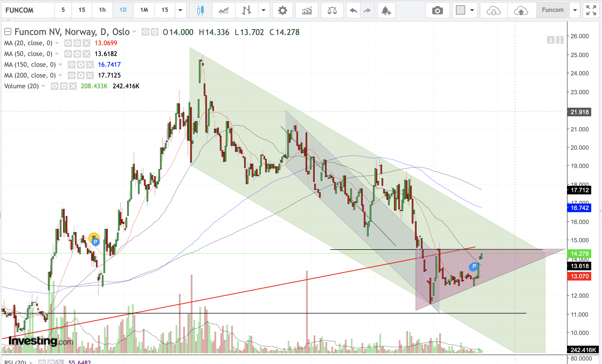The width and height of the screenshot is (602, 364).
Task: Open settings gear for MA (200, close, 0)
Action: pyautogui.click(x=81, y=75)
